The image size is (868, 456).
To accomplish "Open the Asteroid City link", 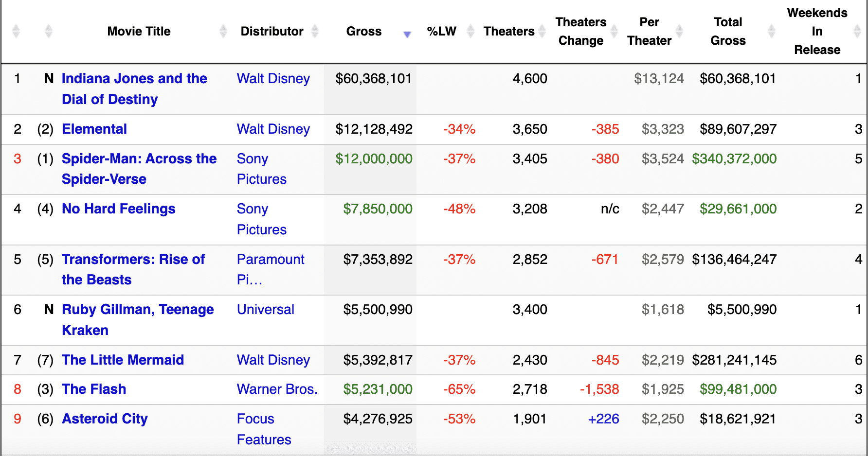I will click(x=105, y=419).
